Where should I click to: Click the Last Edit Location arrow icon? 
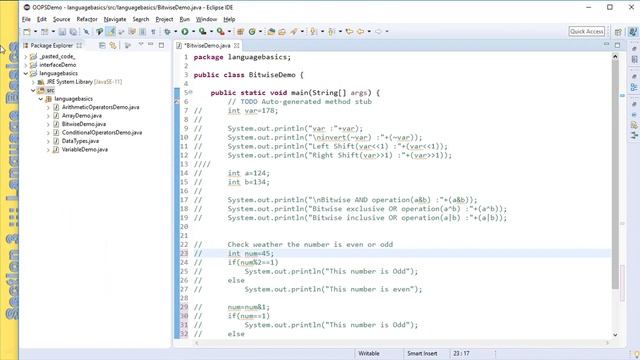point(349,31)
